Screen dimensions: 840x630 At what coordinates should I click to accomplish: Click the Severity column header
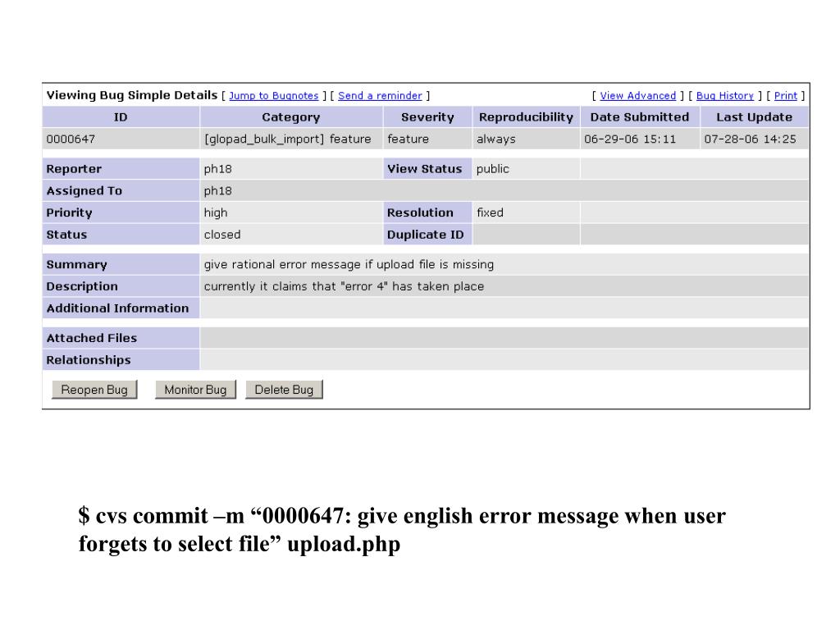(x=427, y=117)
